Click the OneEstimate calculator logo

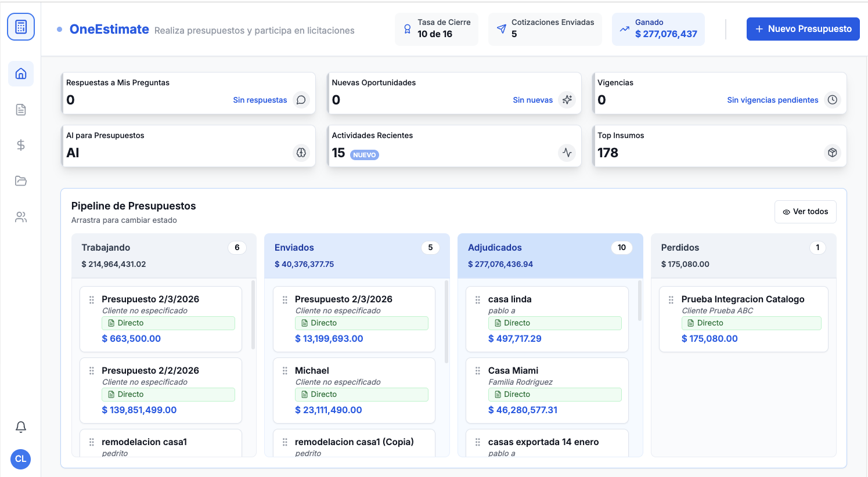tap(20, 26)
